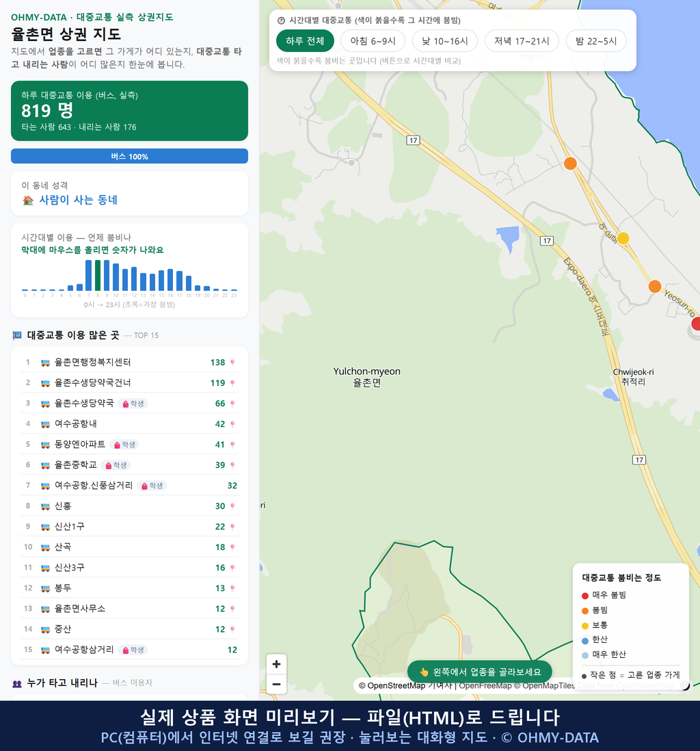This screenshot has height=751, width=700.
Task: Click the pin icon in 율촌중학교 row
Action: pyautogui.click(x=232, y=465)
